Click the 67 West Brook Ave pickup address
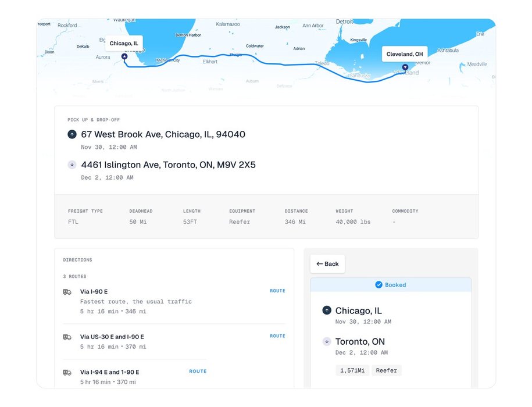Viewport: 532px width, 407px height. coord(163,134)
